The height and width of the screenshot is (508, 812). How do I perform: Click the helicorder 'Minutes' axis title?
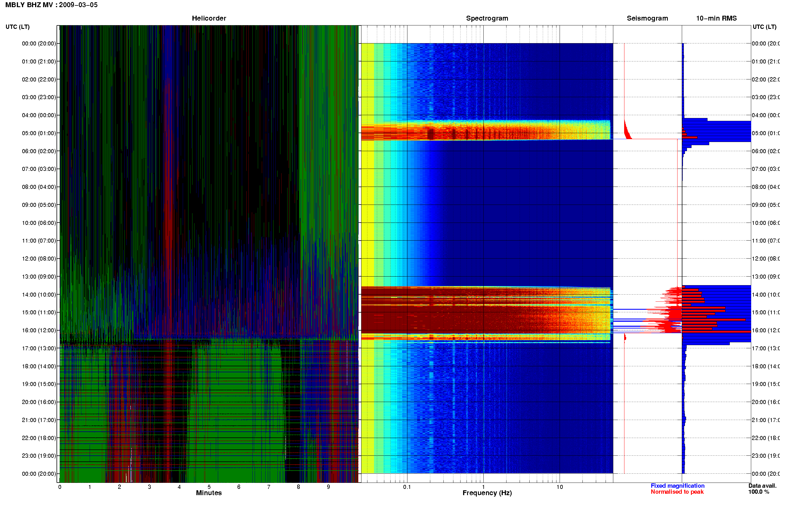(x=209, y=493)
